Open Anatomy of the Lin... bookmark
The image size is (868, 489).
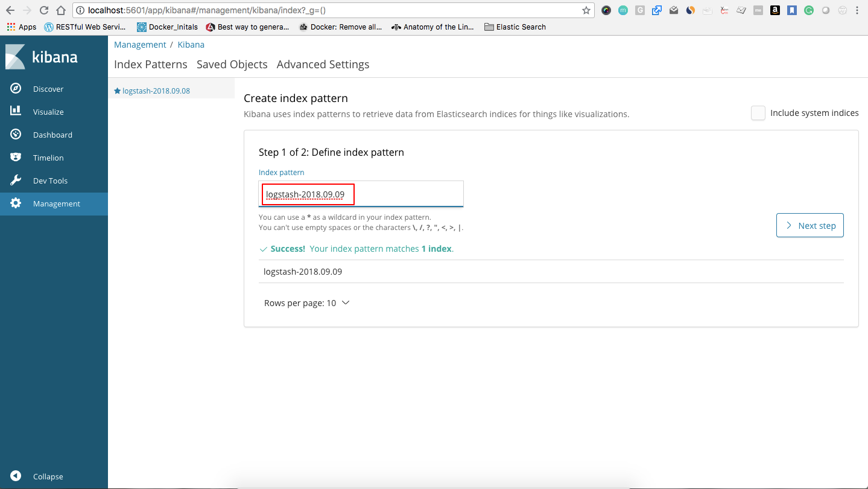433,27
